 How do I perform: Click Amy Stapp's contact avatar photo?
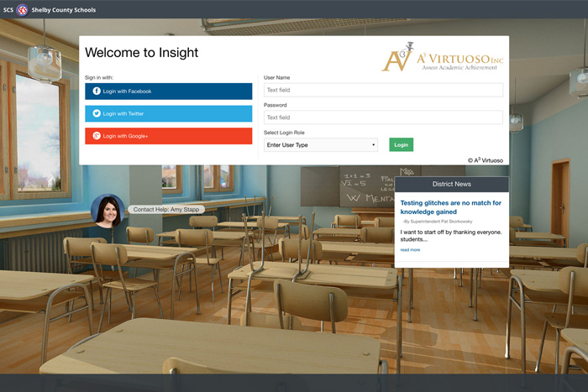click(108, 212)
